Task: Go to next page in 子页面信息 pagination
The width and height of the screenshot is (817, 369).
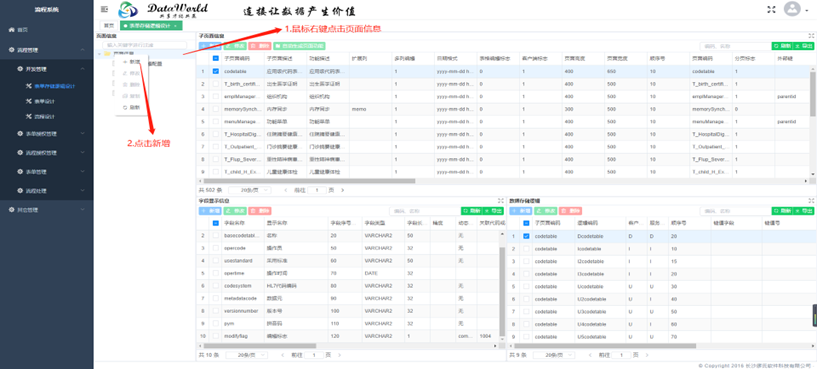Action: pos(342,190)
